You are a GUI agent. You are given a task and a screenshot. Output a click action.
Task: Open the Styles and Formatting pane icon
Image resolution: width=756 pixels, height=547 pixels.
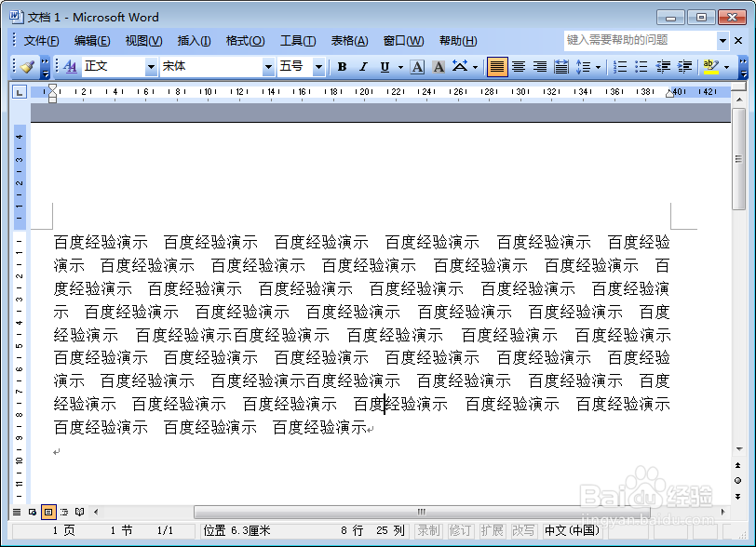pyautogui.click(x=71, y=66)
